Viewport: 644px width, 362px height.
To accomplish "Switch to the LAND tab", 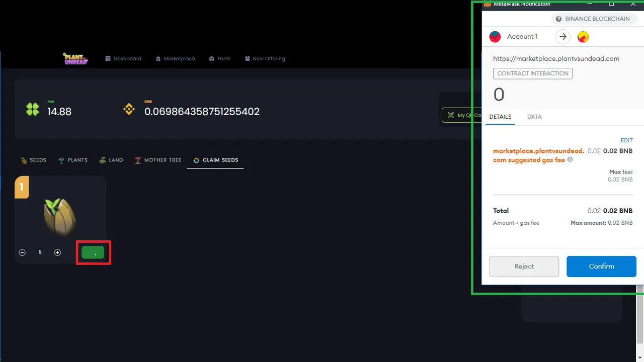I will [x=111, y=160].
